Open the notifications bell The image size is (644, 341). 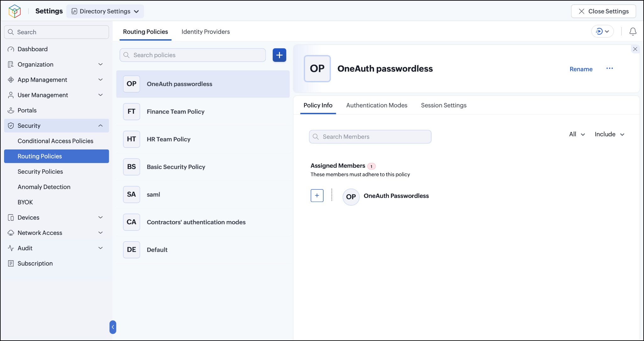pyautogui.click(x=633, y=31)
